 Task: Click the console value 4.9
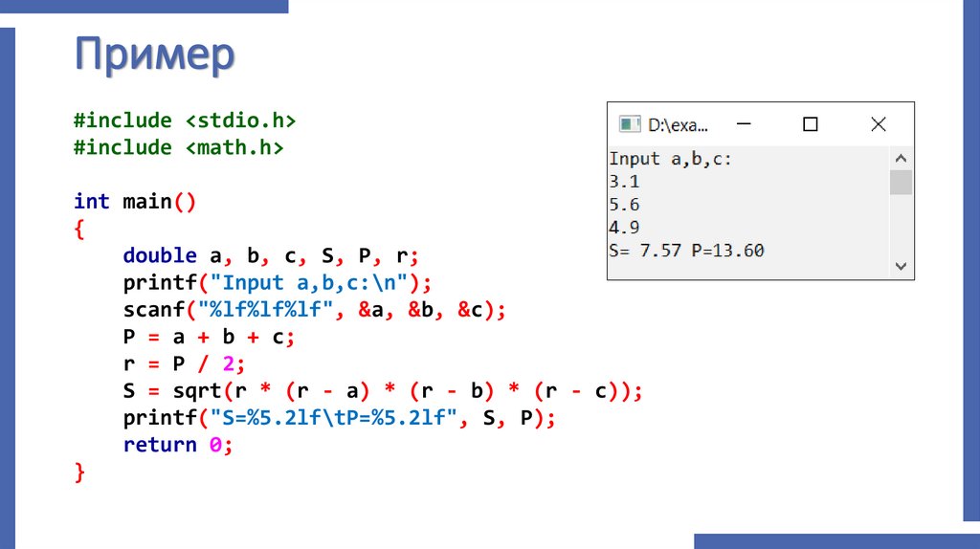click(624, 228)
